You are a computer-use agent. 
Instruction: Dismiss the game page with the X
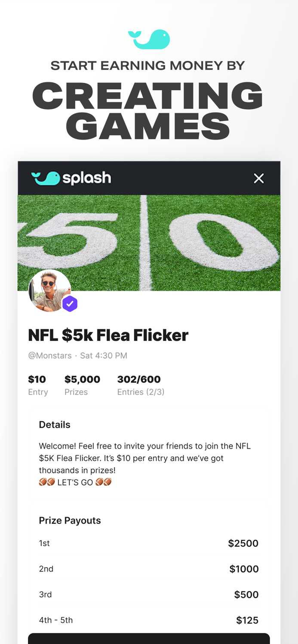coord(258,178)
